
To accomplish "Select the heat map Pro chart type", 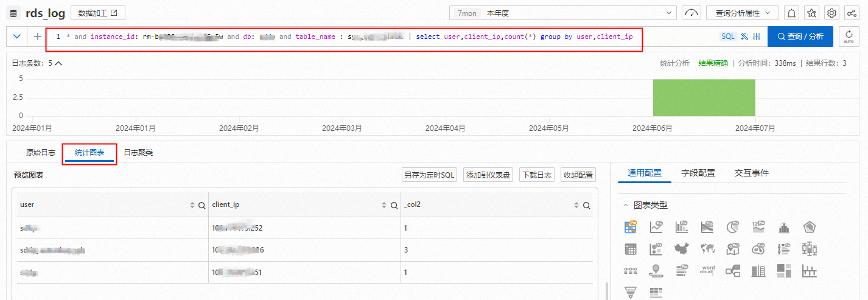I will coord(758,249).
